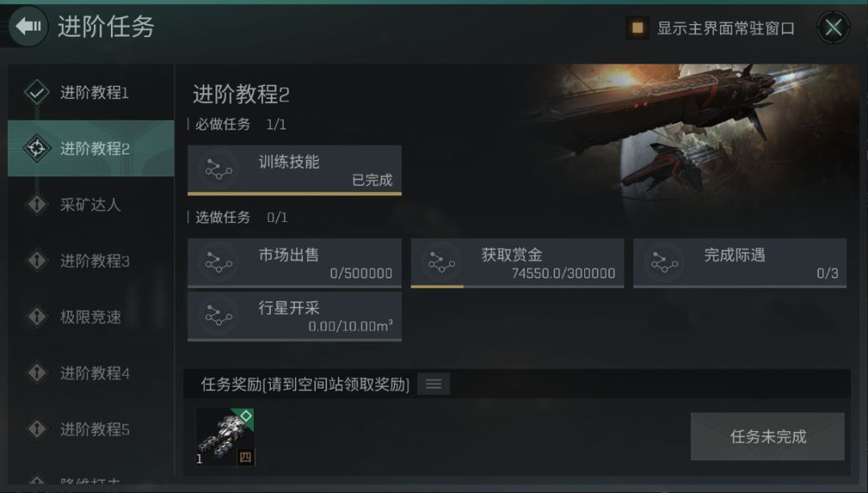Open the 完成际遇 task card
This screenshot has width=868, height=493.
pyautogui.click(x=739, y=263)
